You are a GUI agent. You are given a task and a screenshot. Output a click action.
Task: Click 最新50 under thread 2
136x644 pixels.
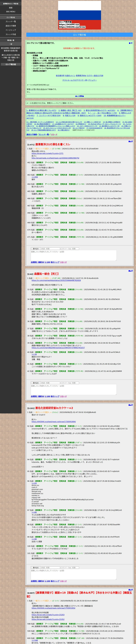click(x=41, y=396)
